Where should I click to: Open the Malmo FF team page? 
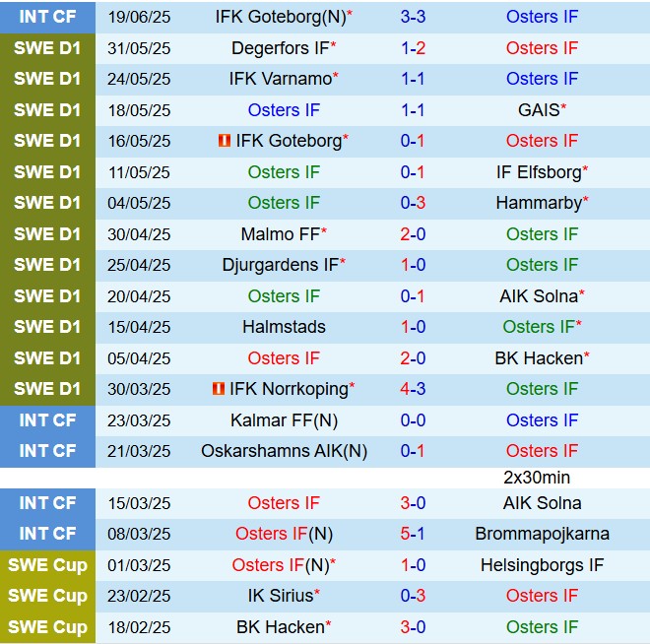280,234
